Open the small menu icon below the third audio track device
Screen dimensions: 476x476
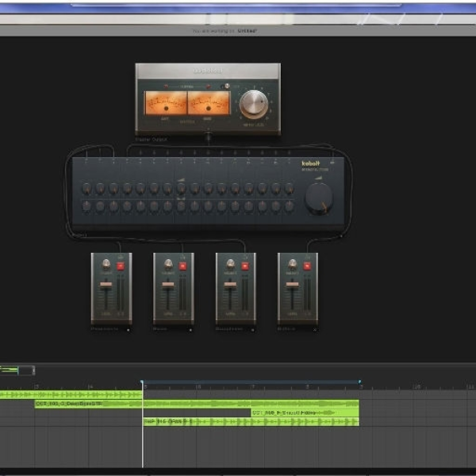pyautogui.click(x=252, y=330)
